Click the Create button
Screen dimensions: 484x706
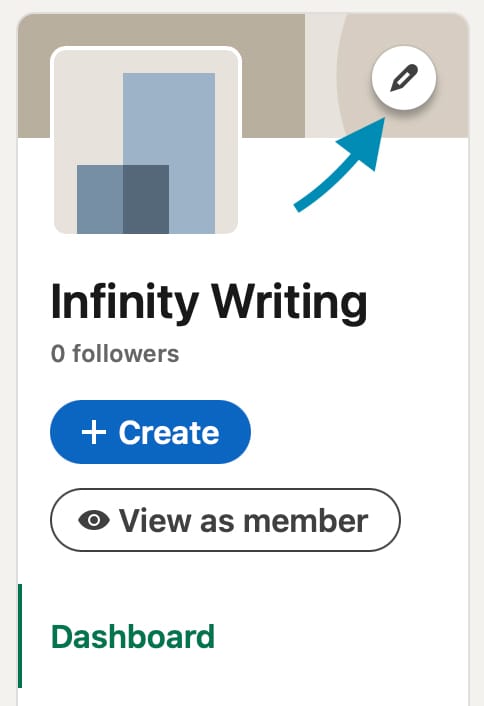click(x=150, y=432)
